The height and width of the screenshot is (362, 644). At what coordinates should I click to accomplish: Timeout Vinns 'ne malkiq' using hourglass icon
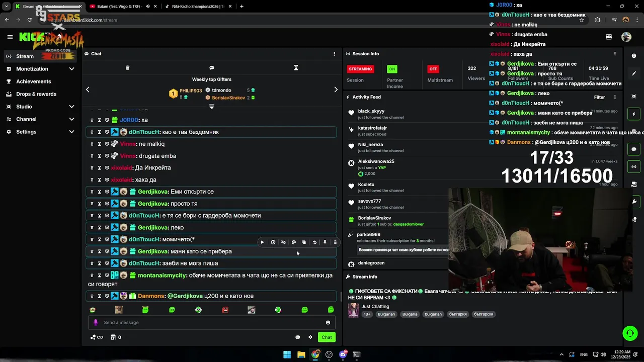[99, 144]
